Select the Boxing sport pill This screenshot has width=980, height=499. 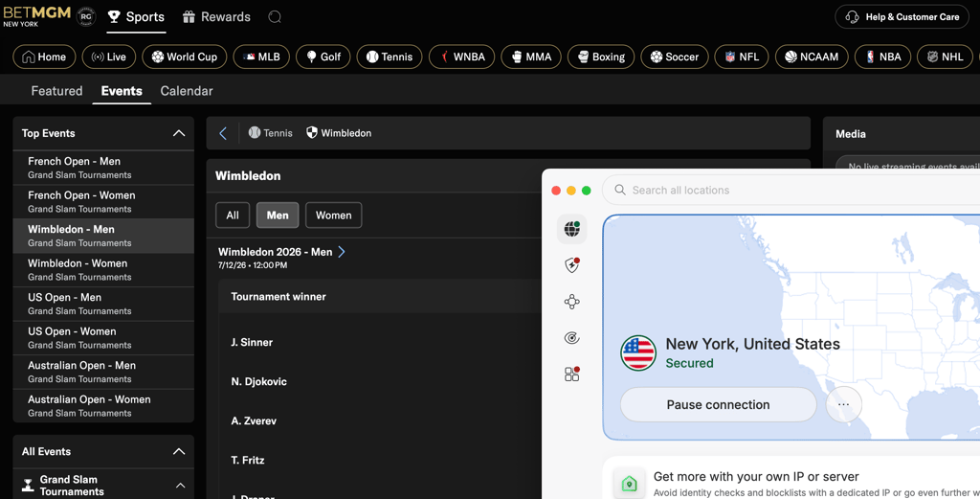pyautogui.click(x=601, y=57)
